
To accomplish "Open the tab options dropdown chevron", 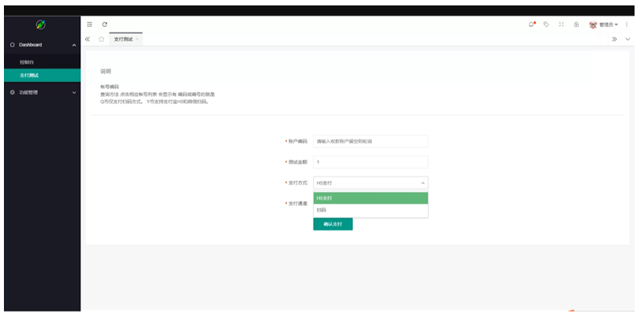I will (627, 39).
